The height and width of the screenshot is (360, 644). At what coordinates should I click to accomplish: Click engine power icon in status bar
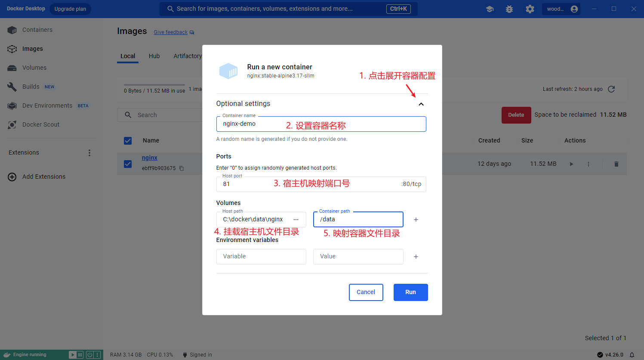pyautogui.click(x=89, y=355)
